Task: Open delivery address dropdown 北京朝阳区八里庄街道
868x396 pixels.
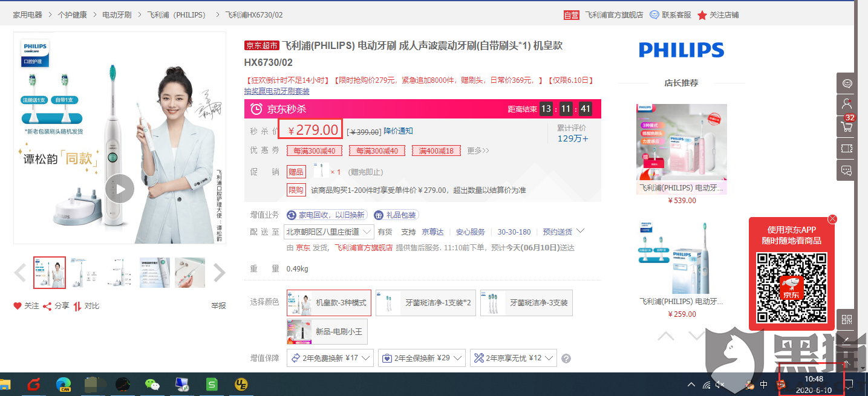Action: coord(330,232)
